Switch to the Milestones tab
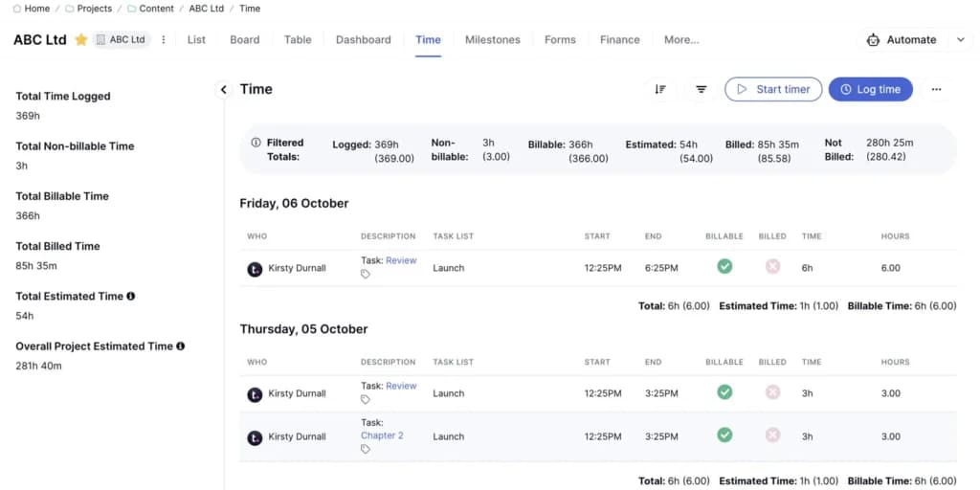Viewport: 980px width, 490px height. (x=493, y=40)
